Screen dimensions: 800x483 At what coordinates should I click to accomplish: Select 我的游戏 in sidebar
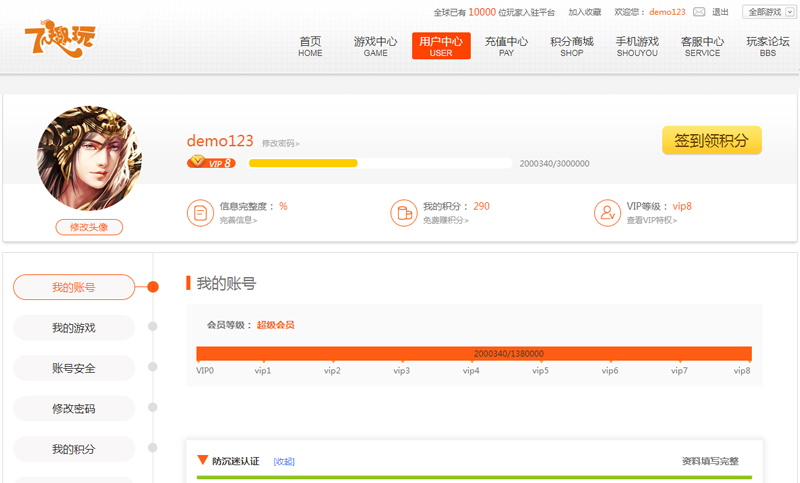tap(74, 327)
